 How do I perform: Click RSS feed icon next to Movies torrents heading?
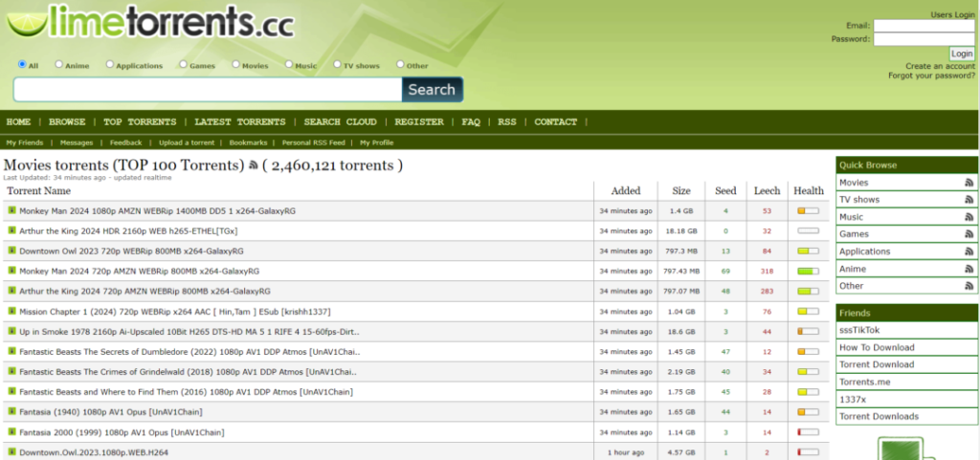tap(254, 165)
